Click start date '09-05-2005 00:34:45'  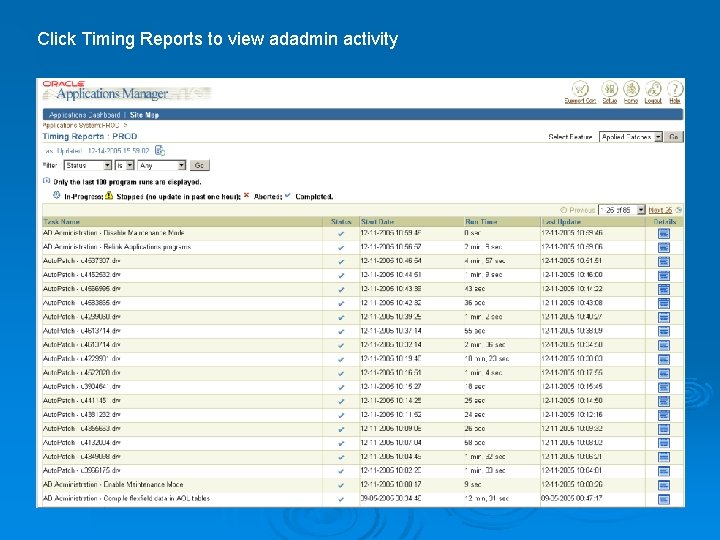click(x=391, y=498)
